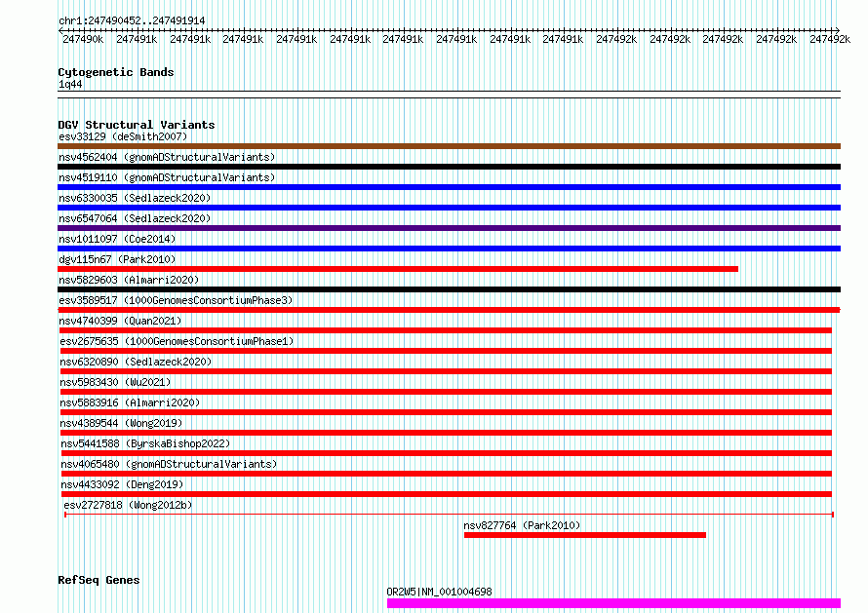The image size is (868, 613).
Task: Click the red nsv4065480 variant bar
Action: coord(446,474)
